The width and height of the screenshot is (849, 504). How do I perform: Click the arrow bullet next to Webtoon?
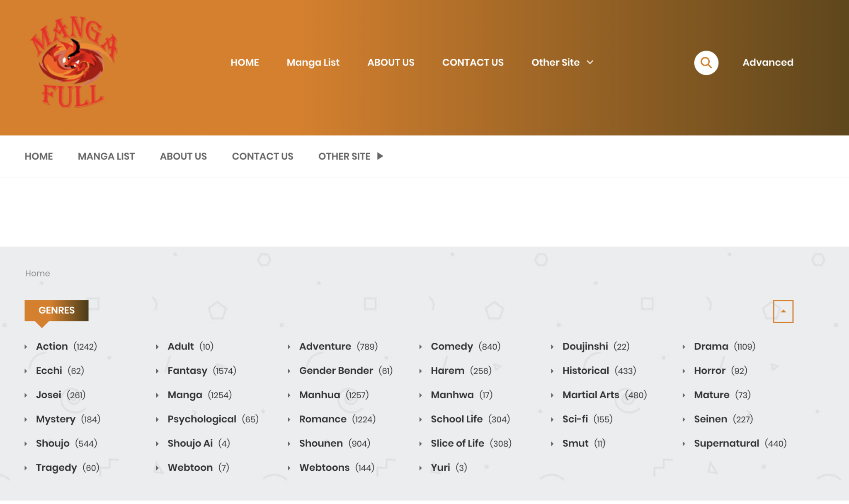pyautogui.click(x=157, y=468)
